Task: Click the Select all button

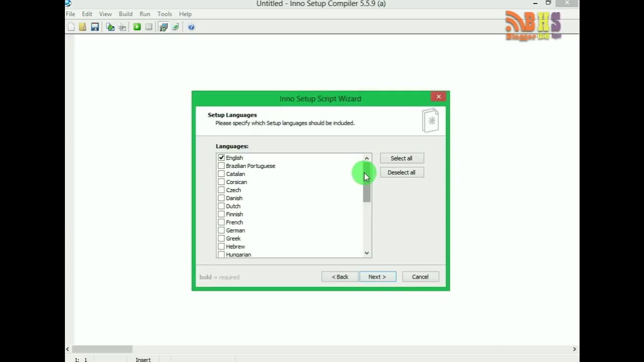Action: (x=401, y=158)
